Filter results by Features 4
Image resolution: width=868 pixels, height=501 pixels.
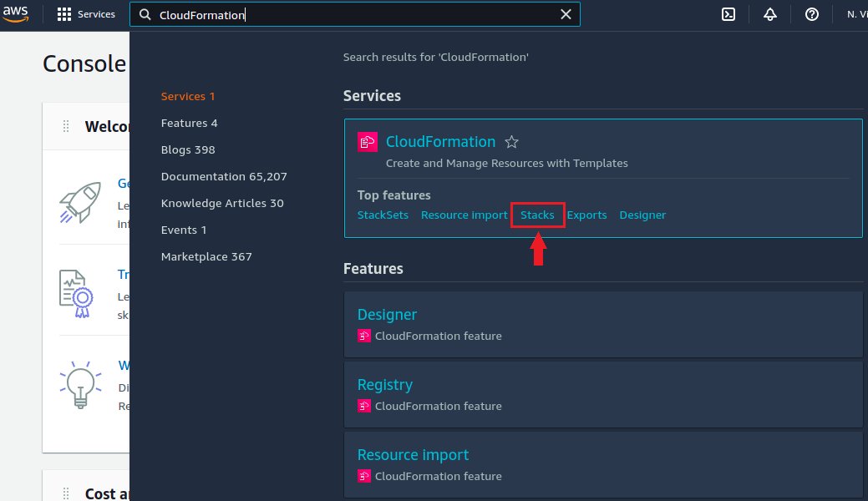pos(189,123)
